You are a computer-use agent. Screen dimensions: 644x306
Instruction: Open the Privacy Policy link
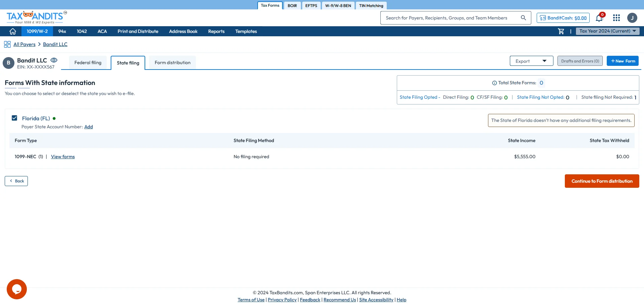tap(282, 300)
